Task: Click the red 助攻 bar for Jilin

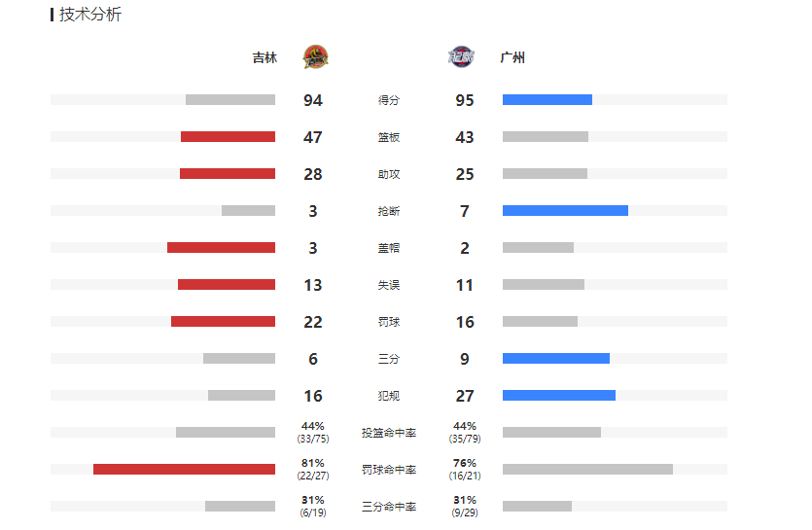Action: (228, 173)
